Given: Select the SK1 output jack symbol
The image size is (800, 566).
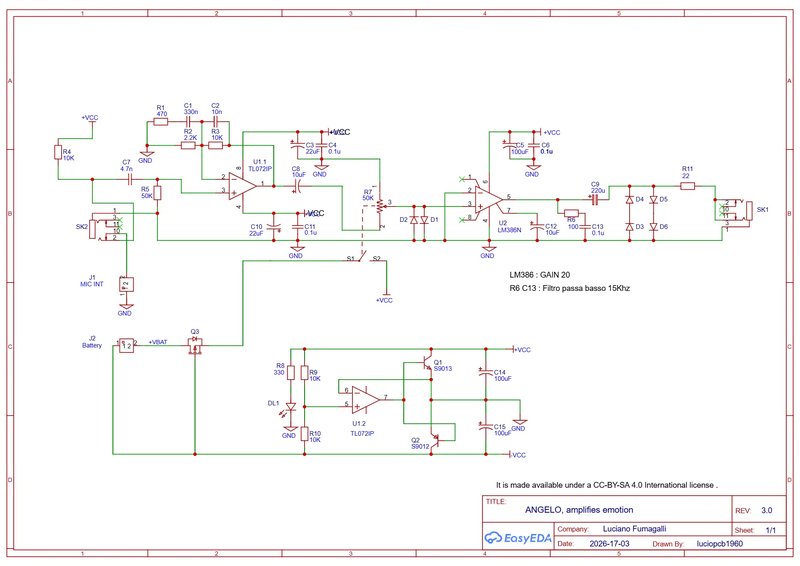Looking at the screenshot, I should click(x=736, y=211).
